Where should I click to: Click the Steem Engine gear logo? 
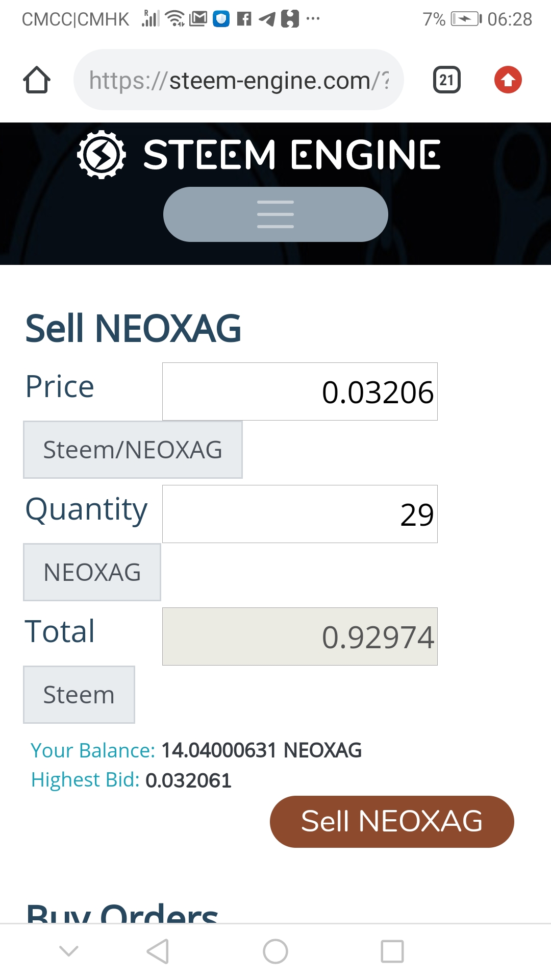click(101, 155)
